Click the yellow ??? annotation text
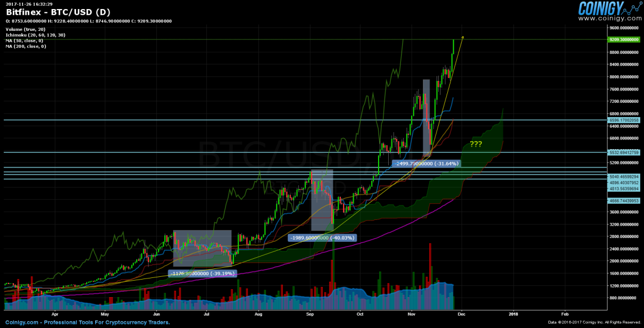644x328 pixels. (476, 144)
